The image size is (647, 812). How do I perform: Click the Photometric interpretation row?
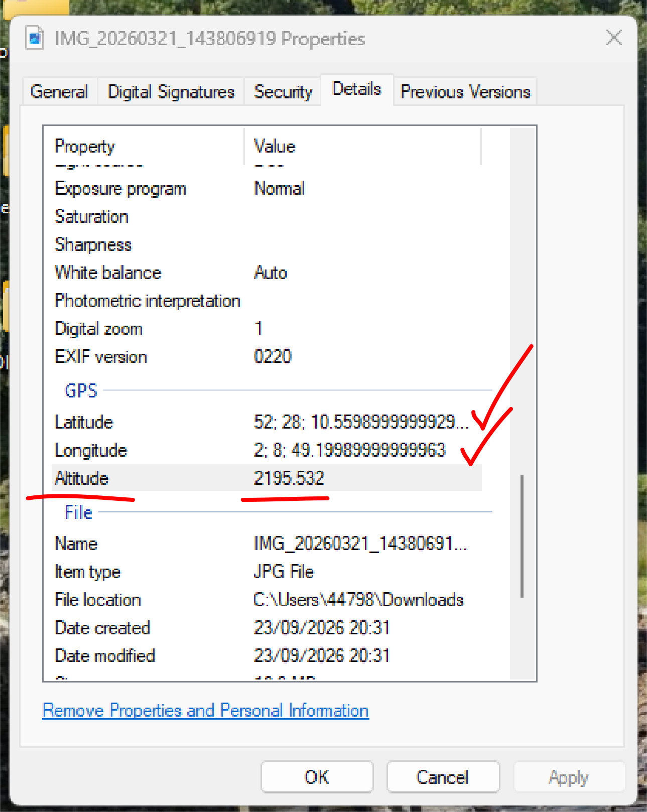(x=267, y=301)
